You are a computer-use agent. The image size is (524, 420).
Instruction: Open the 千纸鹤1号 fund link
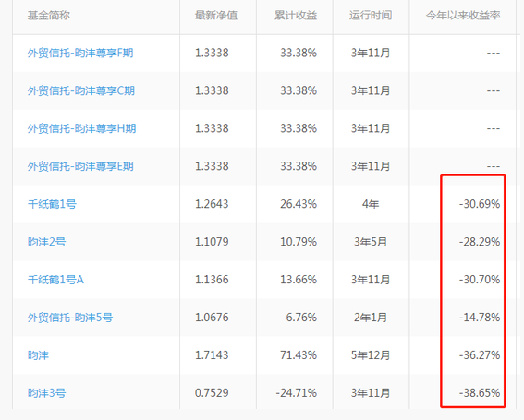click(x=52, y=204)
